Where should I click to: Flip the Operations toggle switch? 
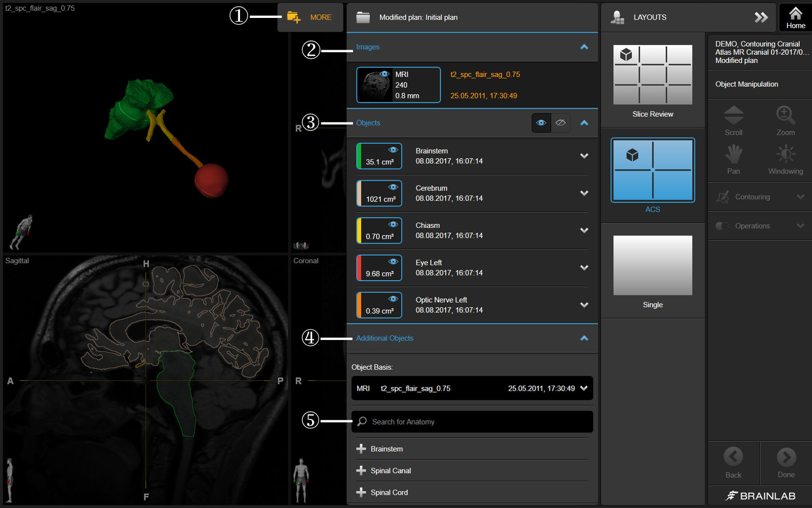[722, 226]
